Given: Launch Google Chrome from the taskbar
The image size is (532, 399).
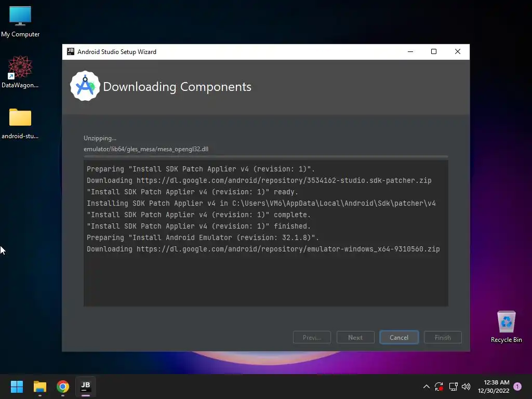Looking at the screenshot, I should click(63, 387).
